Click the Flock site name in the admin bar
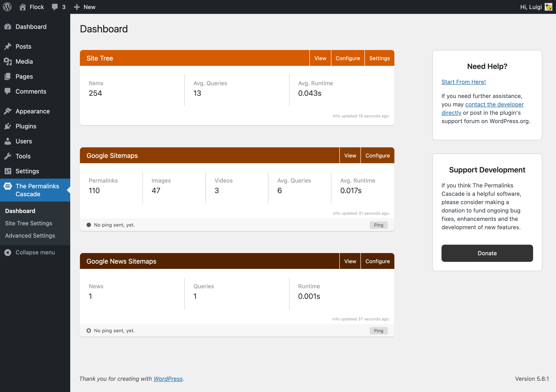Screen dimensions: 556x392 coord(37,7)
